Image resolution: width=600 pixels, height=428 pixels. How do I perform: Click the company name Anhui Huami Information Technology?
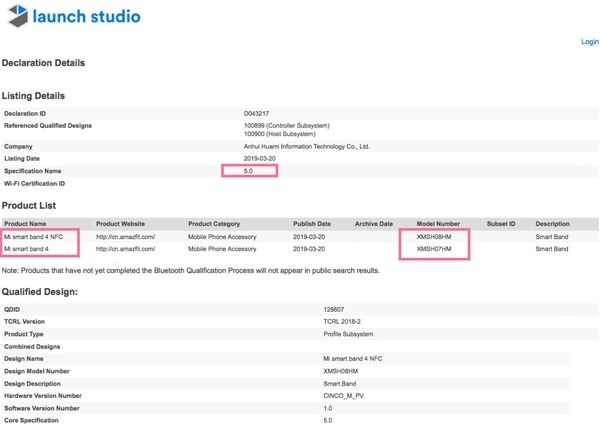click(307, 147)
